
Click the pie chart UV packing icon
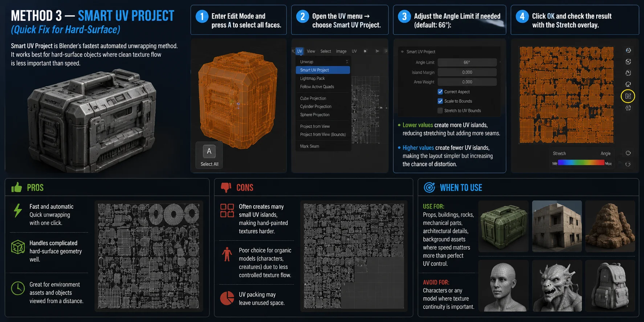click(227, 298)
